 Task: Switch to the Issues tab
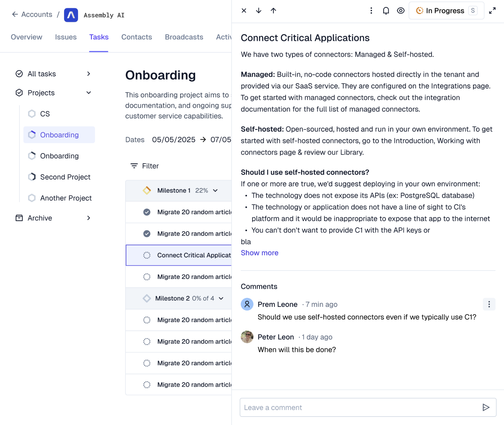point(66,37)
